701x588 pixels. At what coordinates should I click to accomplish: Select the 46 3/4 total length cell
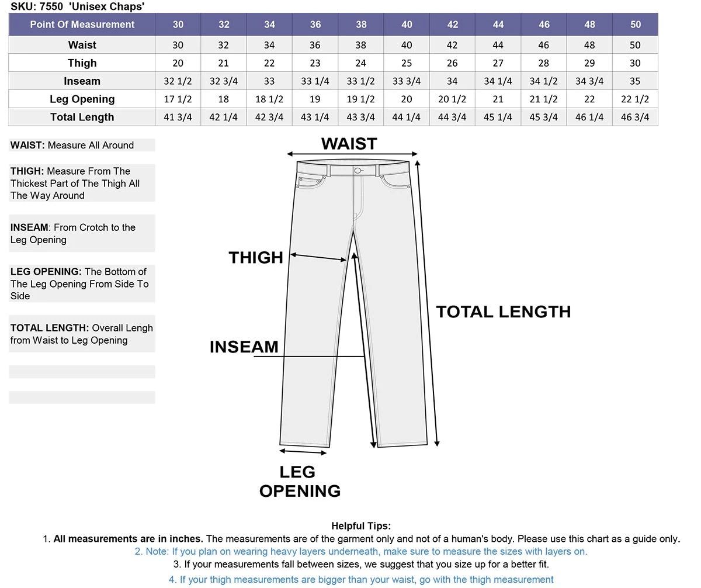[635, 117]
